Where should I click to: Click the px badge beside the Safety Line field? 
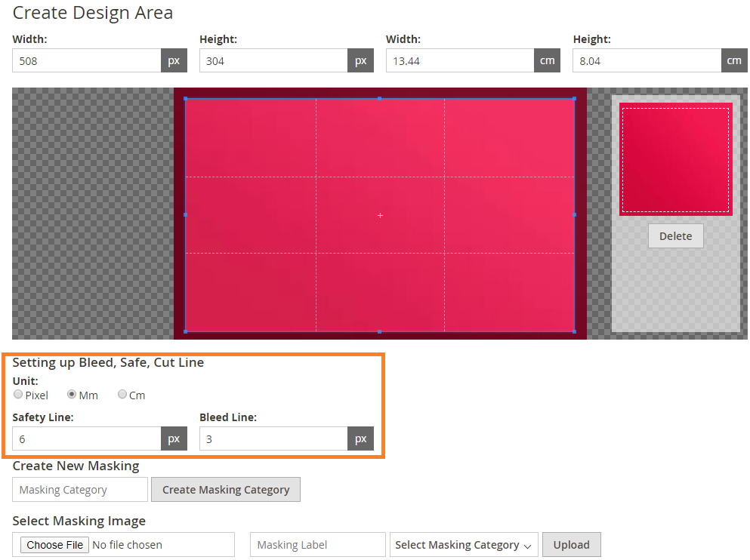coord(174,438)
